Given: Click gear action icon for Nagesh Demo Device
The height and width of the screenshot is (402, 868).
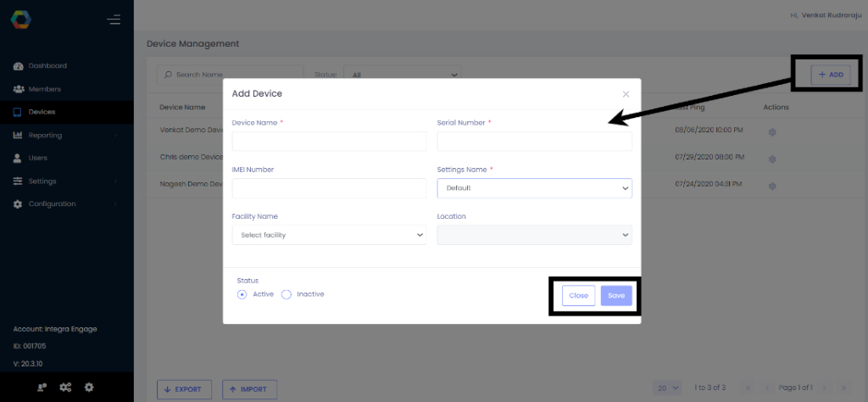Looking at the screenshot, I should coord(772,184).
